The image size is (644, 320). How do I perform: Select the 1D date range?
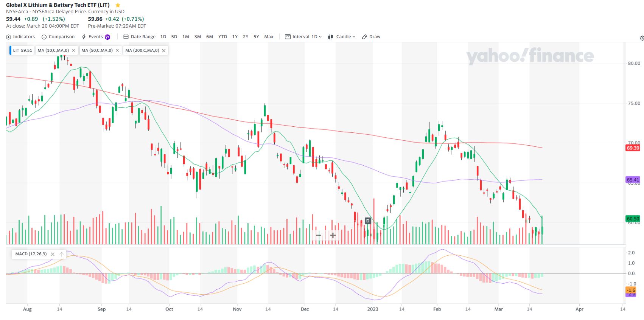pos(163,37)
